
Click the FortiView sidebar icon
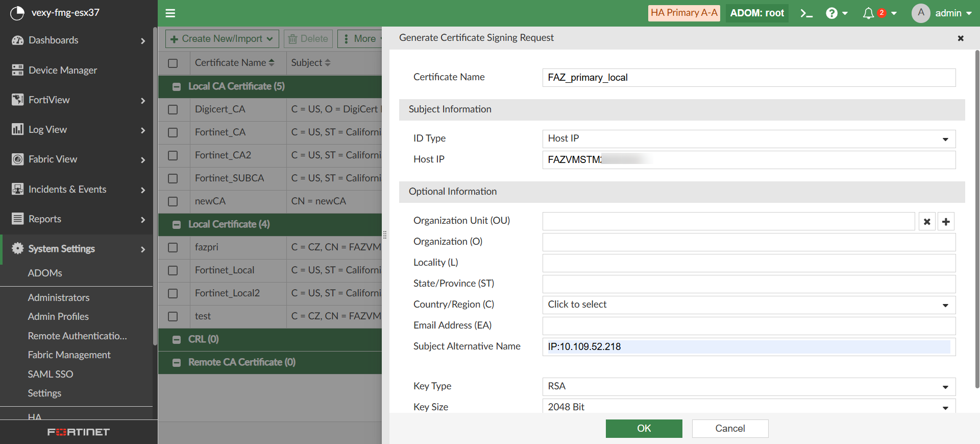point(18,100)
